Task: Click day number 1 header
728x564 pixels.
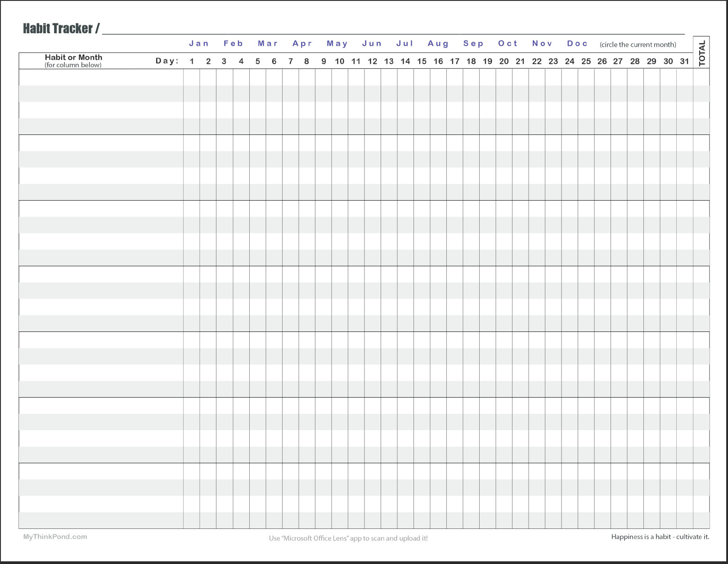Action: tap(192, 61)
